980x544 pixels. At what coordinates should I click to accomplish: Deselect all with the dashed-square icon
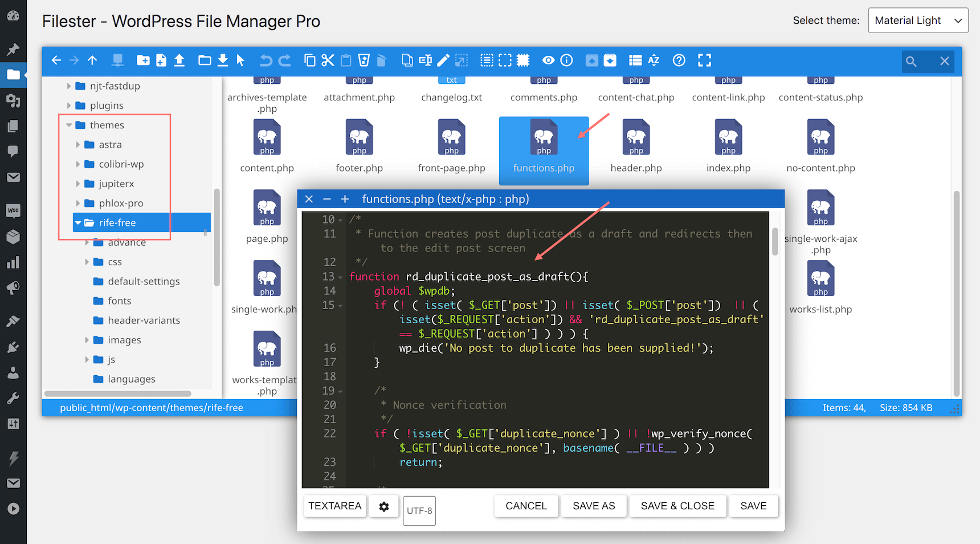click(505, 60)
